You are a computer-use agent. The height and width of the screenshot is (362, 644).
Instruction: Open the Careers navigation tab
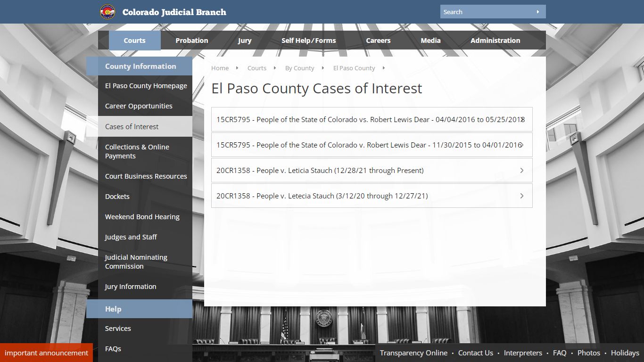tap(378, 41)
